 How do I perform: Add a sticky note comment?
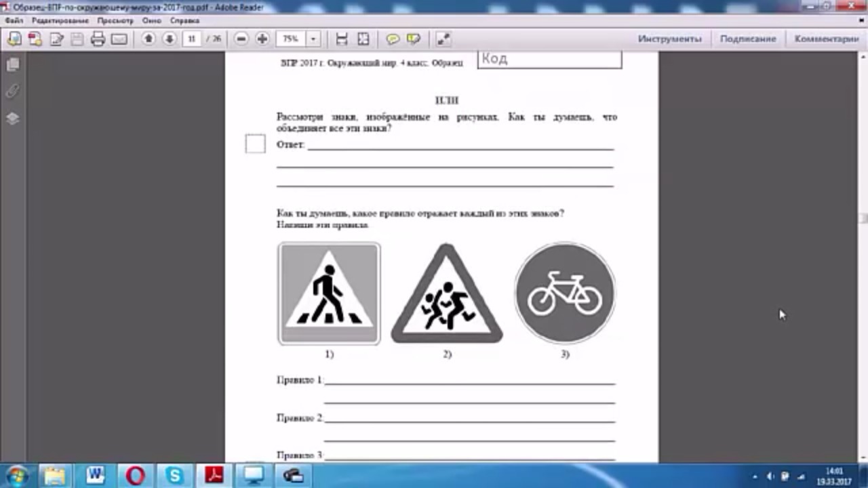point(393,39)
